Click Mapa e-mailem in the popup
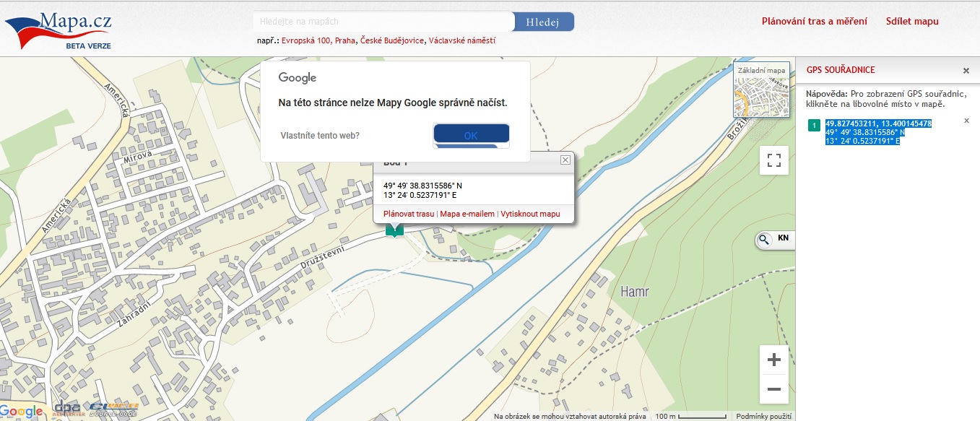980x421 pixels. (467, 214)
